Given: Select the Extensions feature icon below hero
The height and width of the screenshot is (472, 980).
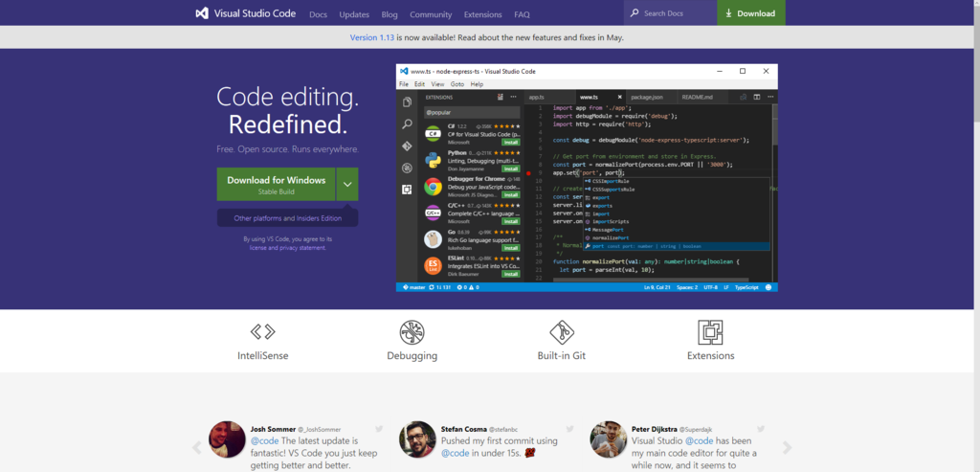Looking at the screenshot, I should 710,332.
